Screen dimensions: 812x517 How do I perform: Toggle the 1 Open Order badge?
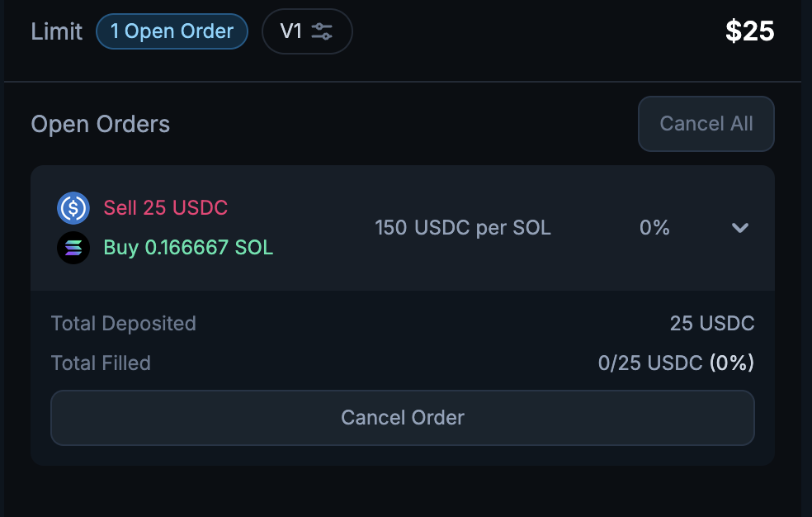[172, 32]
